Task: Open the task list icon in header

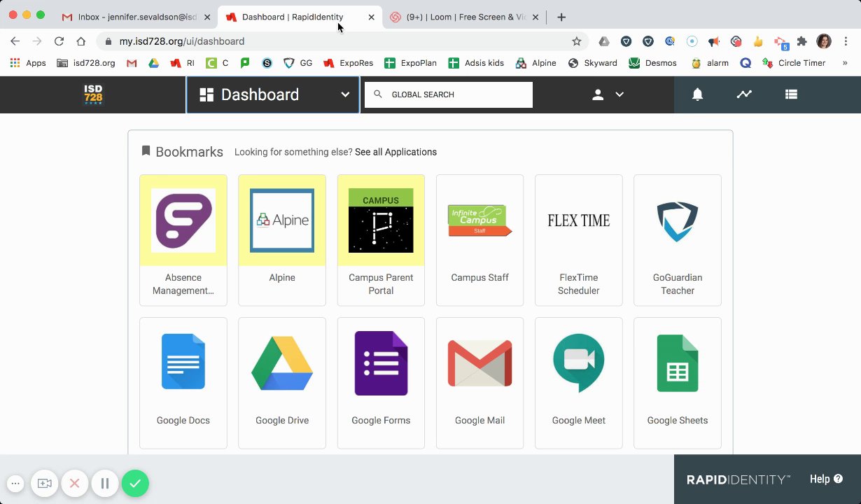Action: coord(791,94)
